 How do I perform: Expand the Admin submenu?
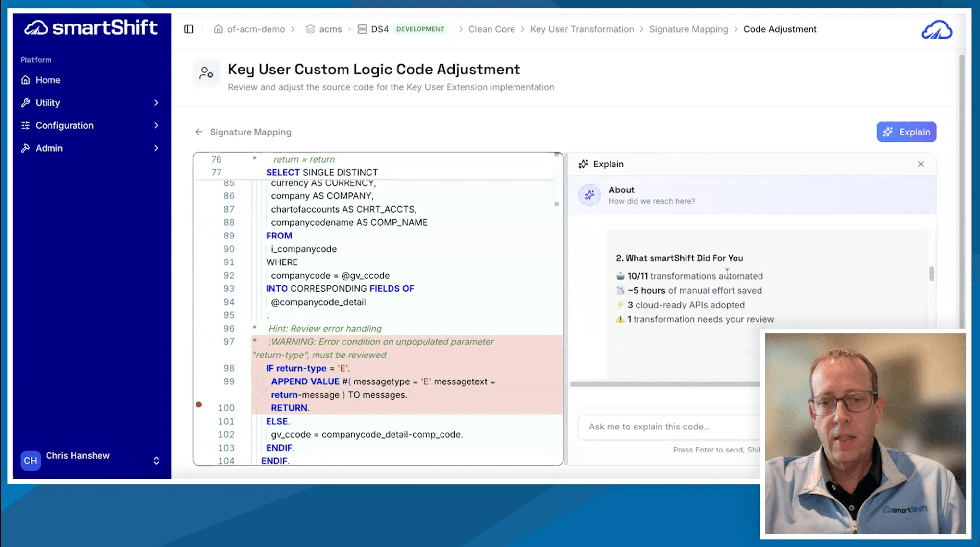point(156,148)
